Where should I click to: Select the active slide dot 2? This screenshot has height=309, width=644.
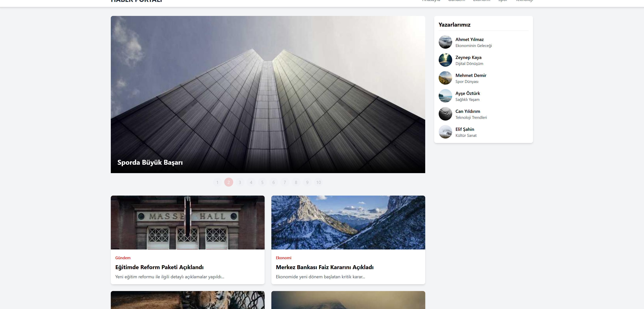coord(229,182)
